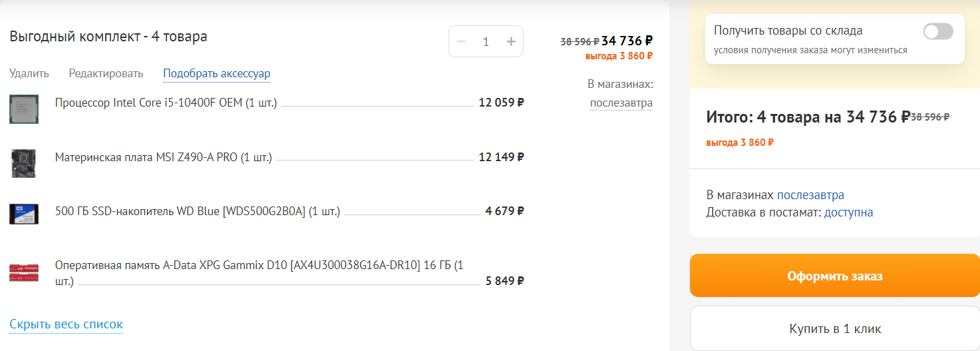Open 'Материнская плата MSI Z490-A PRO' item

tap(164, 157)
